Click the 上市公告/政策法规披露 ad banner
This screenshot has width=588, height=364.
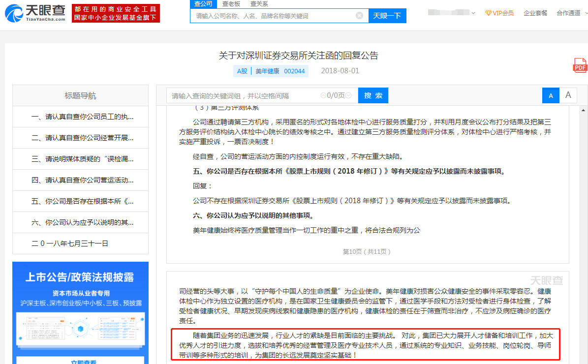(x=80, y=313)
